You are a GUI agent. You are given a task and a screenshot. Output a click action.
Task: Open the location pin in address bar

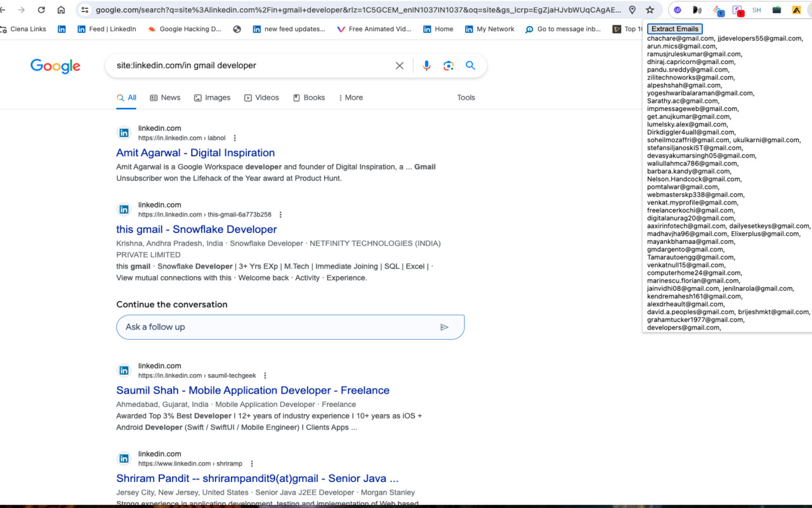coord(632,10)
